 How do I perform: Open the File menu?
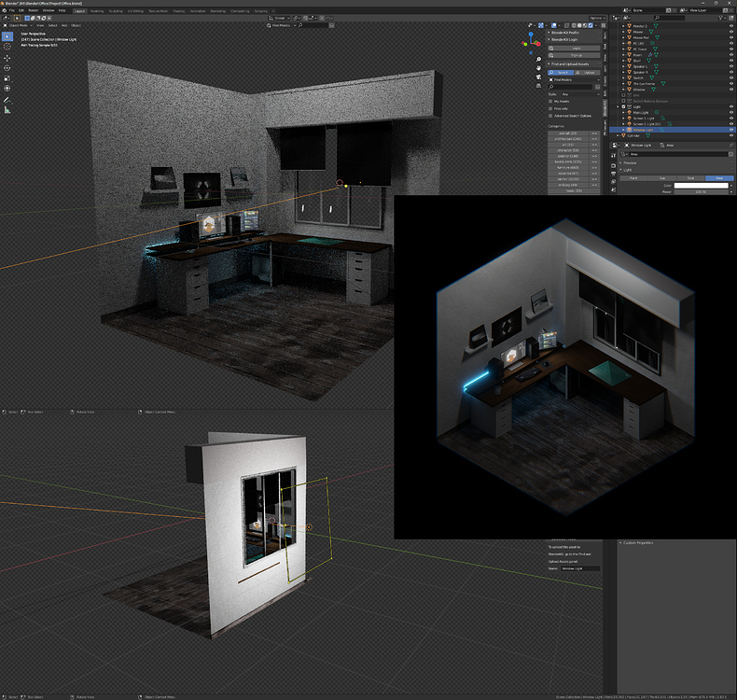tap(12, 10)
